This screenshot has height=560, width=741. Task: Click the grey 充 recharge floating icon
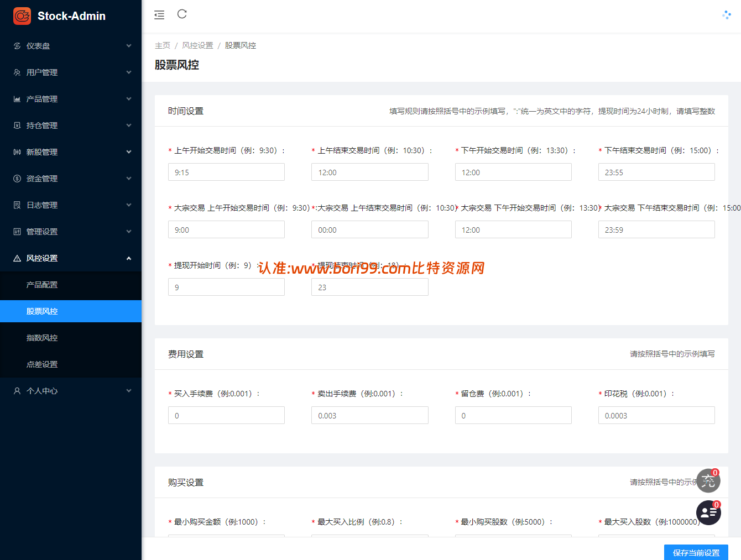pyautogui.click(x=708, y=480)
